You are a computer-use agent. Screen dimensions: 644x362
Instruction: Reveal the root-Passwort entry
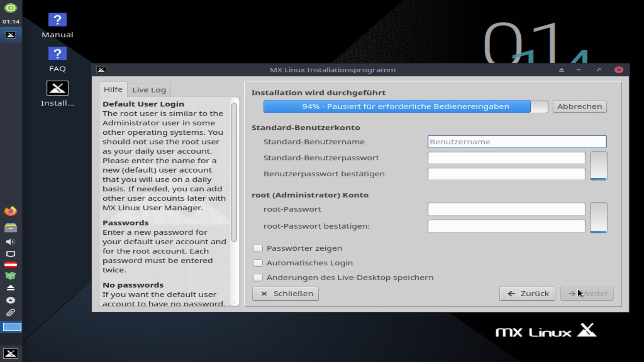pos(598,218)
